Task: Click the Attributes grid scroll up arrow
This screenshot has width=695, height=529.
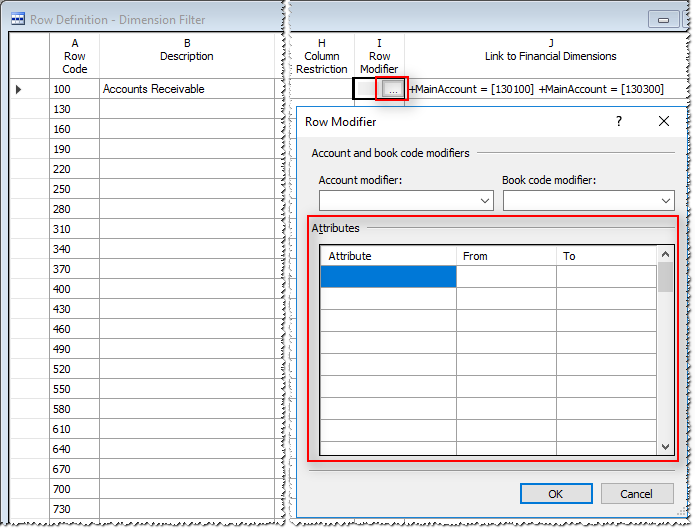Action: (x=665, y=255)
